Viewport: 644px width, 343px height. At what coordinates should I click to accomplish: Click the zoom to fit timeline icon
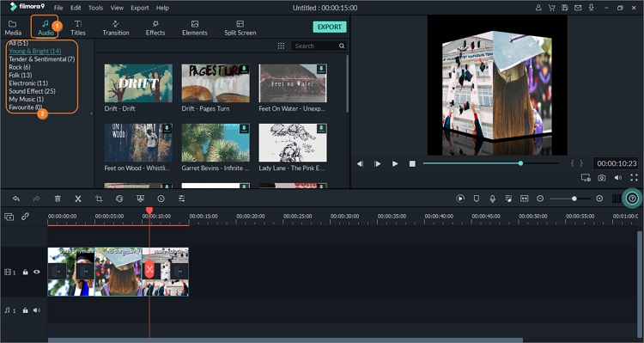524,199
